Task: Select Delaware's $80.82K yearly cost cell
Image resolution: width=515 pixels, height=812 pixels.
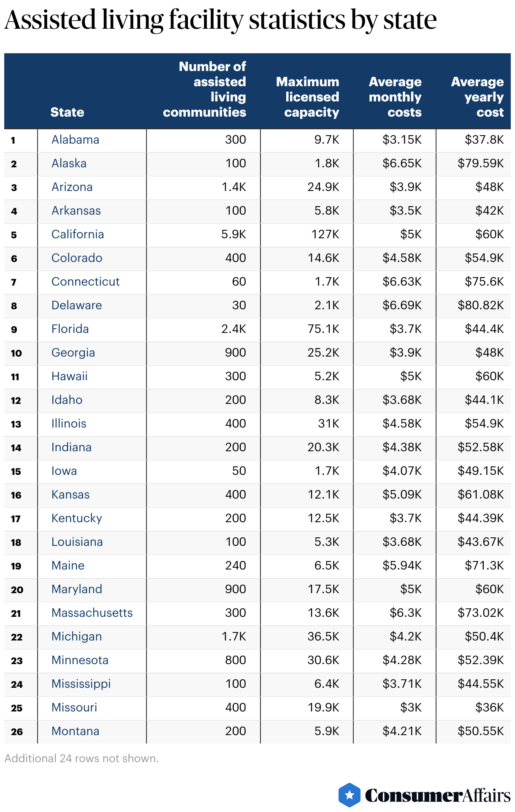Action: [x=480, y=305]
